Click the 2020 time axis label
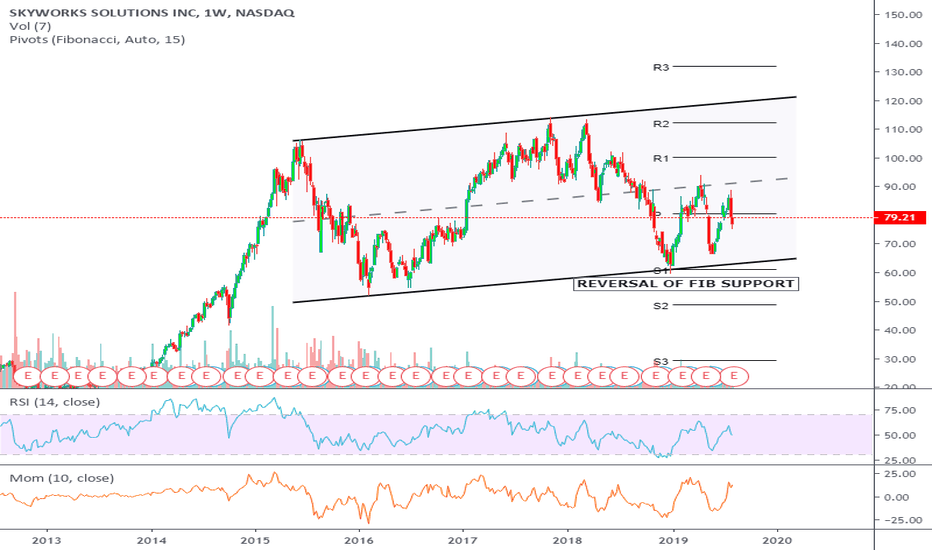 click(777, 540)
